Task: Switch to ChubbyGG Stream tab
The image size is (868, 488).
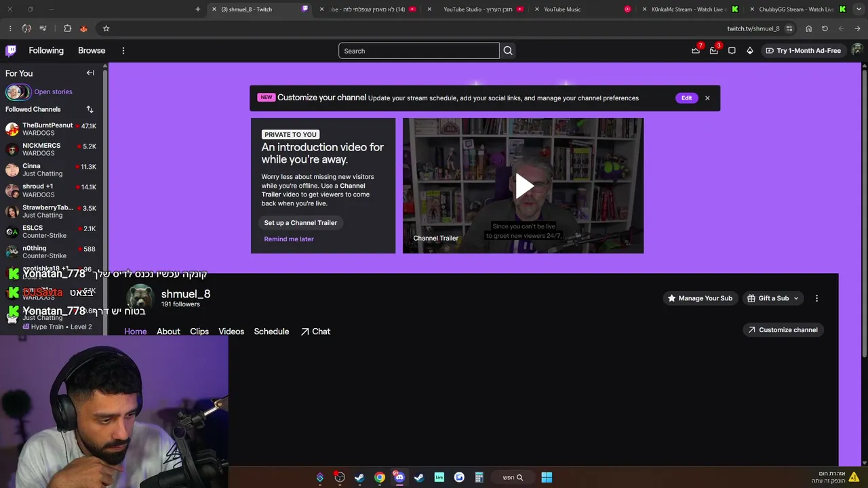Action: pyautogui.click(x=797, y=9)
